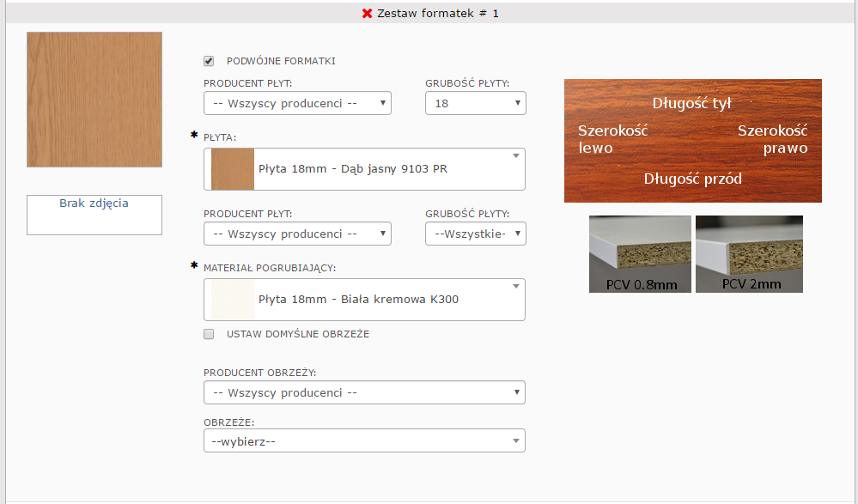Image resolution: width=858 pixels, height=504 pixels.
Task: Click Dąb jasny color swatch in Płyta field
Action: 233,169
